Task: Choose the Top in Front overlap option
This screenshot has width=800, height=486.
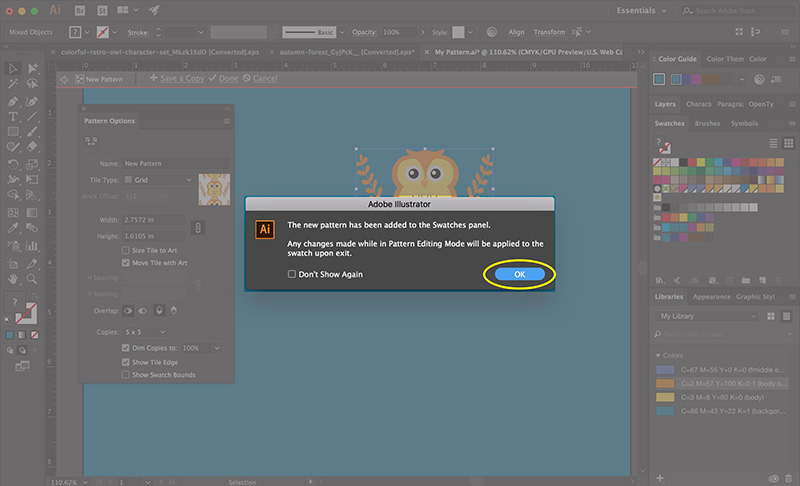Action: [159, 311]
